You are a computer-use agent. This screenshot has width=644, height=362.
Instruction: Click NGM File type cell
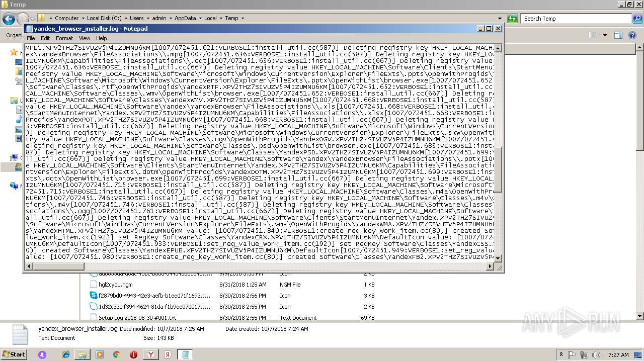(x=290, y=285)
